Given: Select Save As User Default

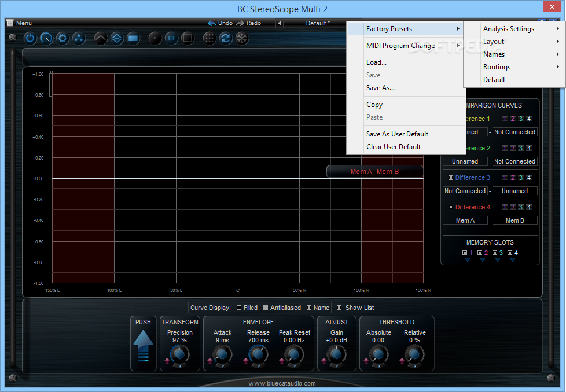Looking at the screenshot, I should (x=406, y=134).
